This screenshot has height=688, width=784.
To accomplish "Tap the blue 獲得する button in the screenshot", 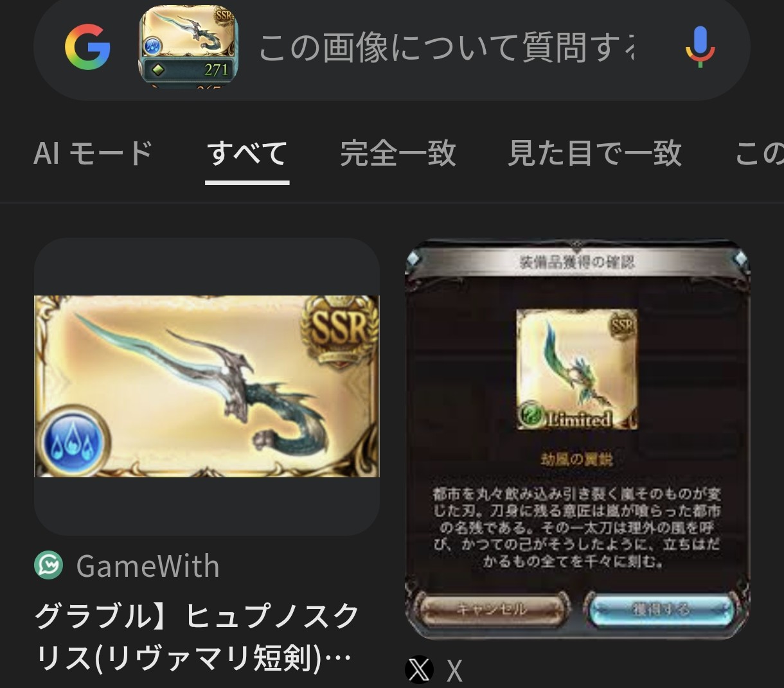I will point(661,609).
